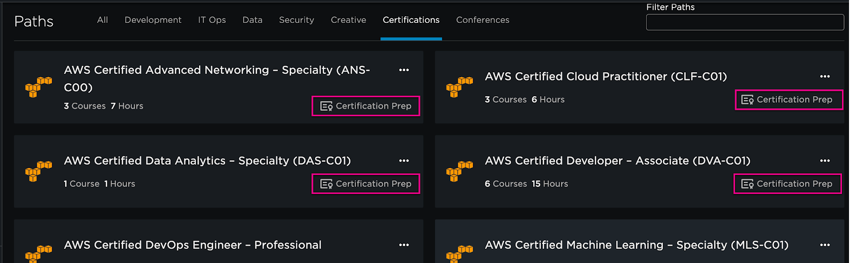Image resolution: width=868 pixels, height=263 pixels.
Task: Open AWS Certified DevOps Engineer Professional path
Action: (193, 245)
